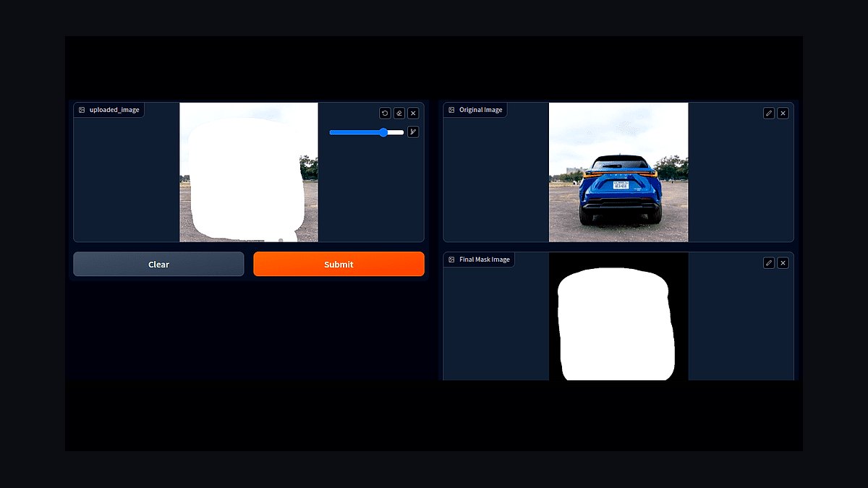This screenshot has width=868, height=488.
Task: Click the blue car photo in Original Image
Action: 618,172
